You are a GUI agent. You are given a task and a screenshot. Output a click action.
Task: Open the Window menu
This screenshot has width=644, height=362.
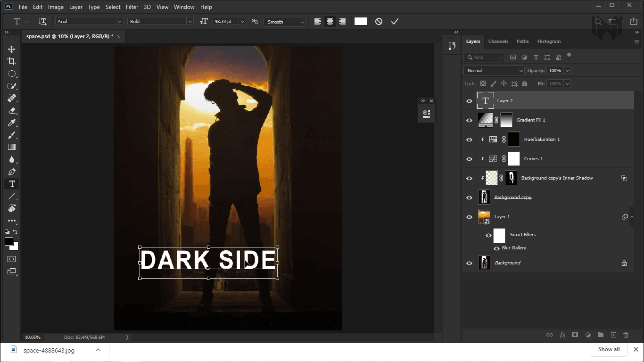184,7
